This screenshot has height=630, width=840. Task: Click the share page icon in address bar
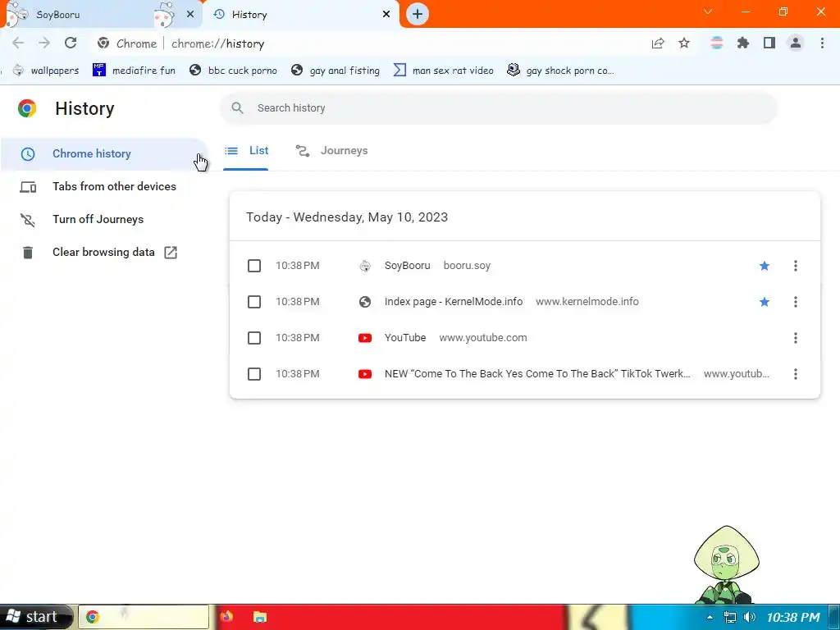(x=658, y=43)
